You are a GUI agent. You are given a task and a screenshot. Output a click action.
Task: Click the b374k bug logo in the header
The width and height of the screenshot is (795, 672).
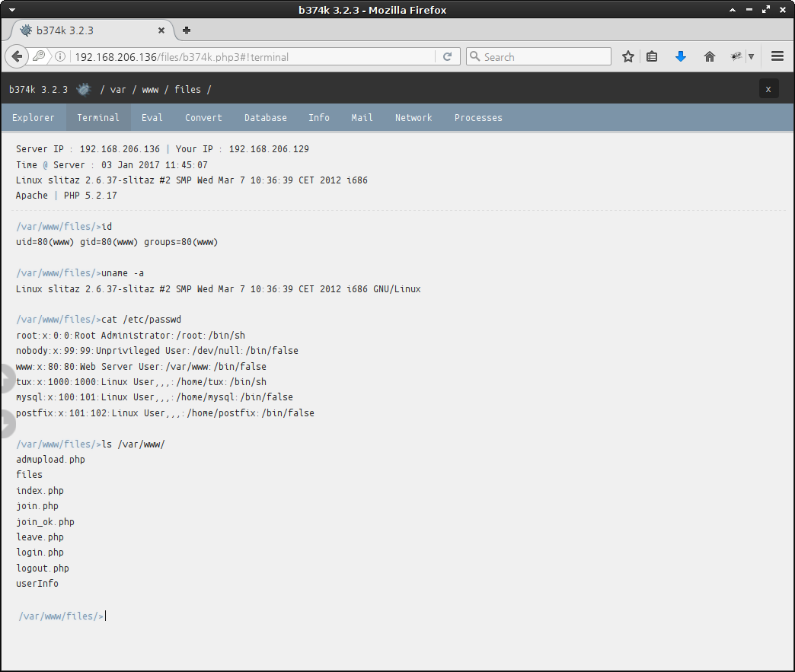pos(84,90)
